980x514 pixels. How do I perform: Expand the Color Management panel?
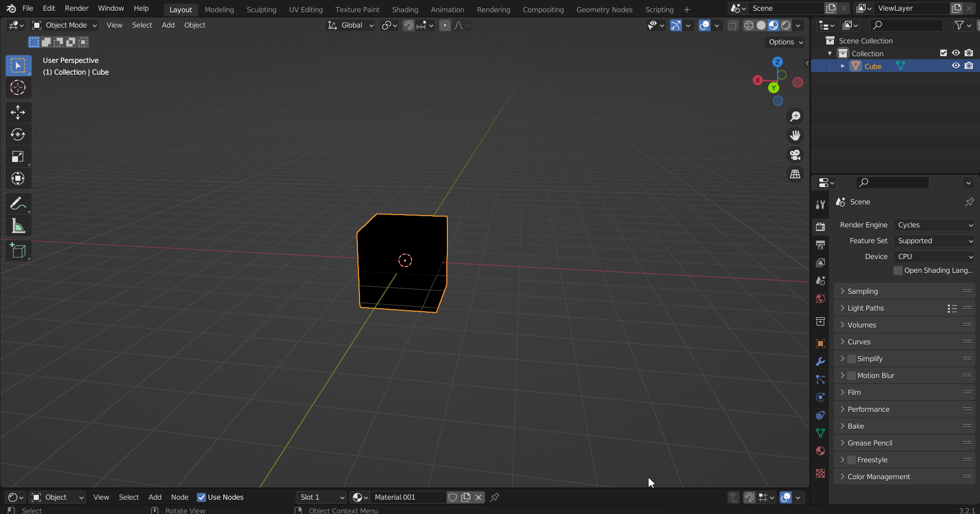pos(904,477)
